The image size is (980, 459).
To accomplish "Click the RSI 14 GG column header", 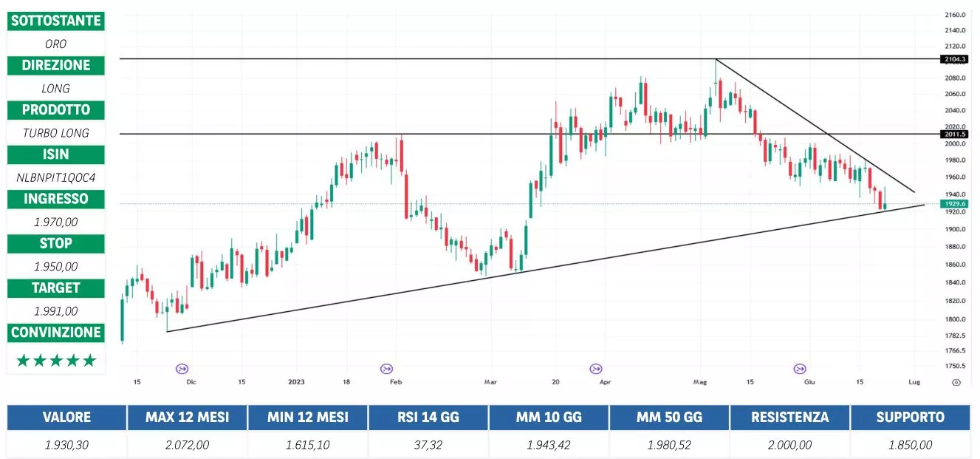I will 428,417.
